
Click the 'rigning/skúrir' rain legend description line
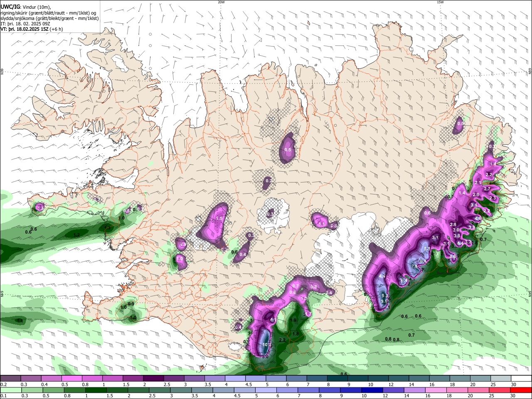tap(48, 12)
